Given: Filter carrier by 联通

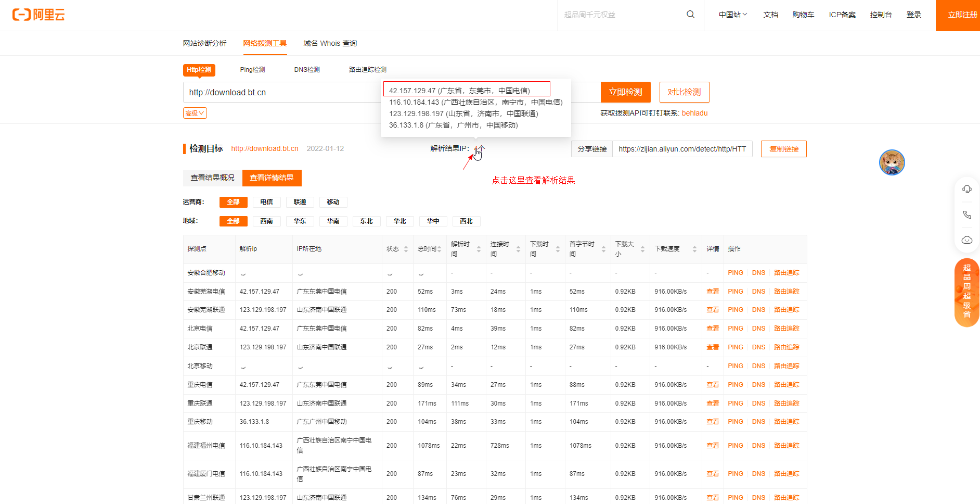Looking at the screenshot, I should pyautogui.click(x=300, y=202).
